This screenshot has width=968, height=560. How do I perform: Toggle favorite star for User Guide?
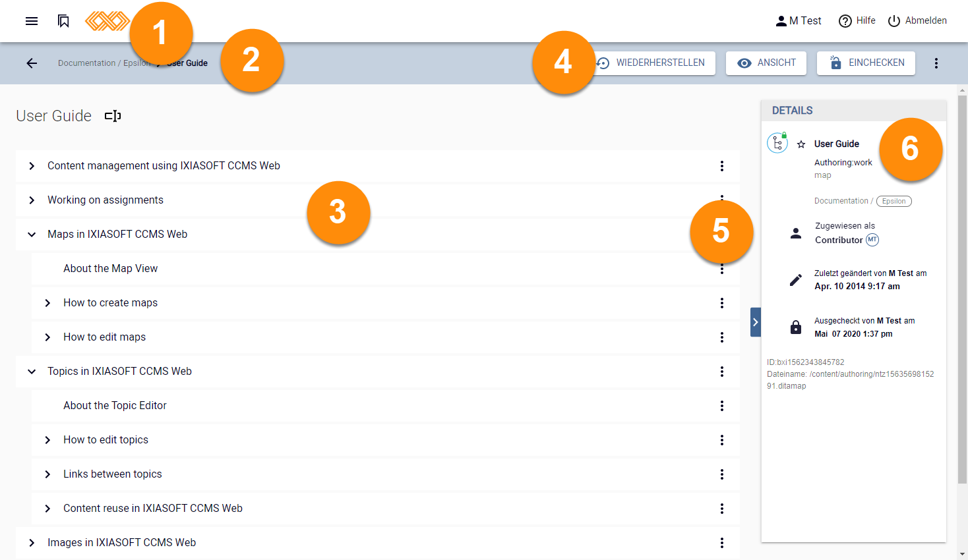point(801,144)
